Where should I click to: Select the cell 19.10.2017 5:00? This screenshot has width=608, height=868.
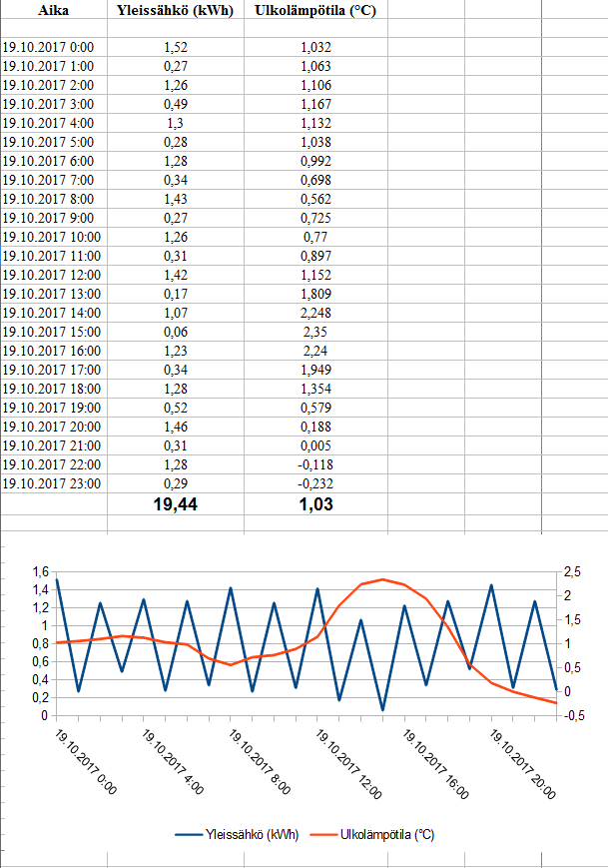pyautogui.click(x=54, y=142)
